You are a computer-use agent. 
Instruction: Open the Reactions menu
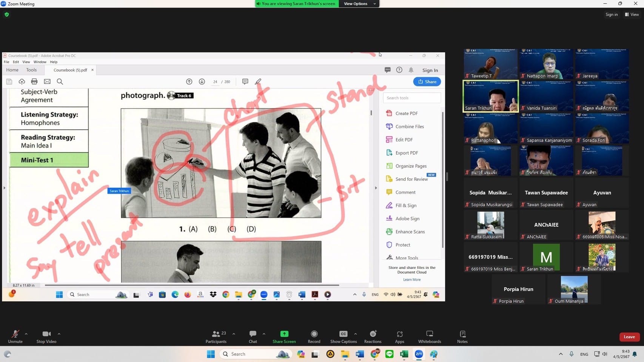click(x=373, y=336)
